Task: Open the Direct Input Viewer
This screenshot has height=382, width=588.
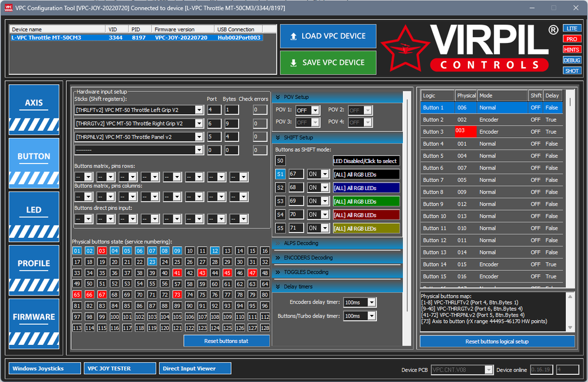Action: click(x=195, y=368)
